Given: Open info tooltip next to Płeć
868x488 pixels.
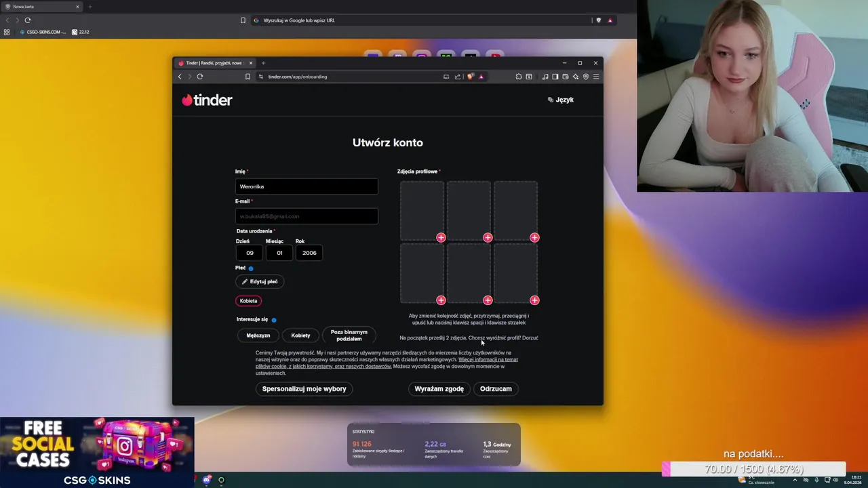Looking at the screenshot, I should coord(251,268).
